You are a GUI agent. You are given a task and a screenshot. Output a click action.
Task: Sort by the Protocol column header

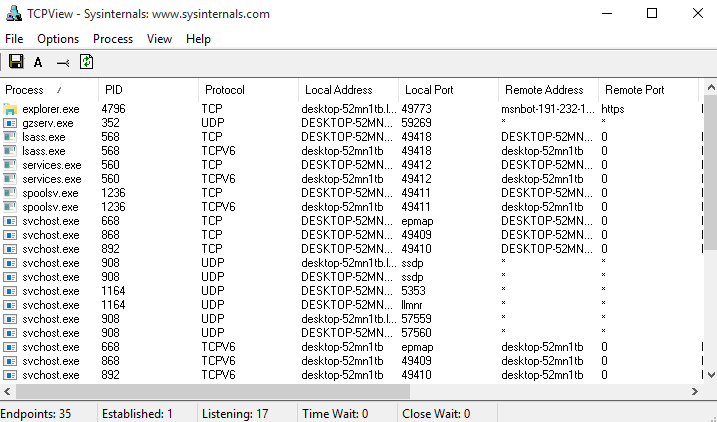[x=248, y=90]
